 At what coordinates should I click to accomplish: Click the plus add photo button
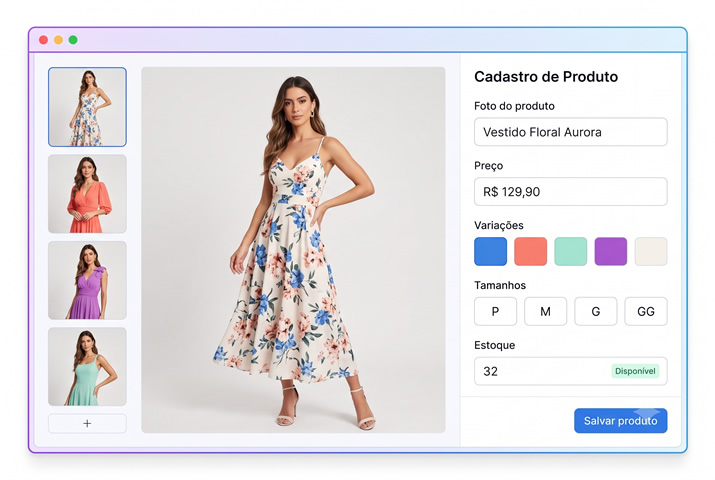(87, 423)
